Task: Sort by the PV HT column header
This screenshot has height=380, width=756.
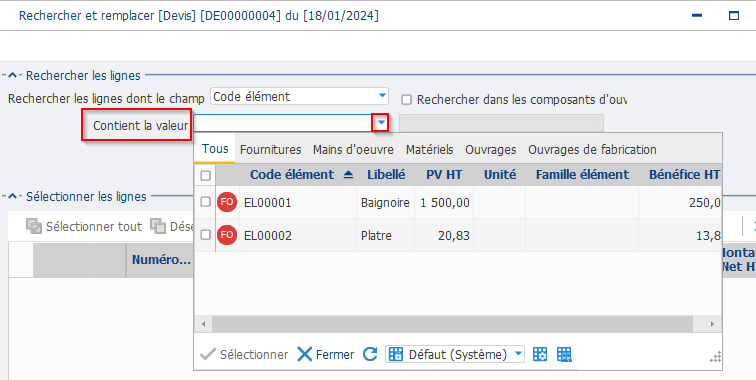Action: coord(444,175)
